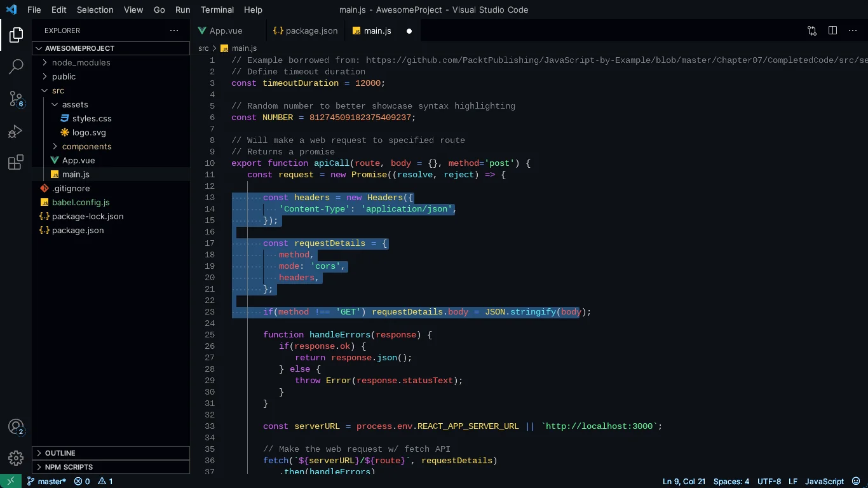Image resolution: width=868 pixels, height=488 pixels.
Task: Expand the public folder
Action: [111, 76]
